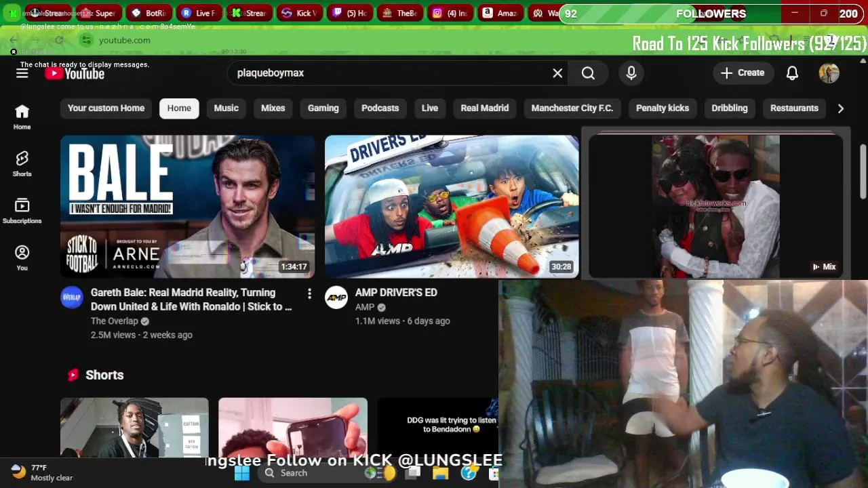This screenshot has height=488, width=868.
Task: Click the YouTube logo
Action: [75, 73]
